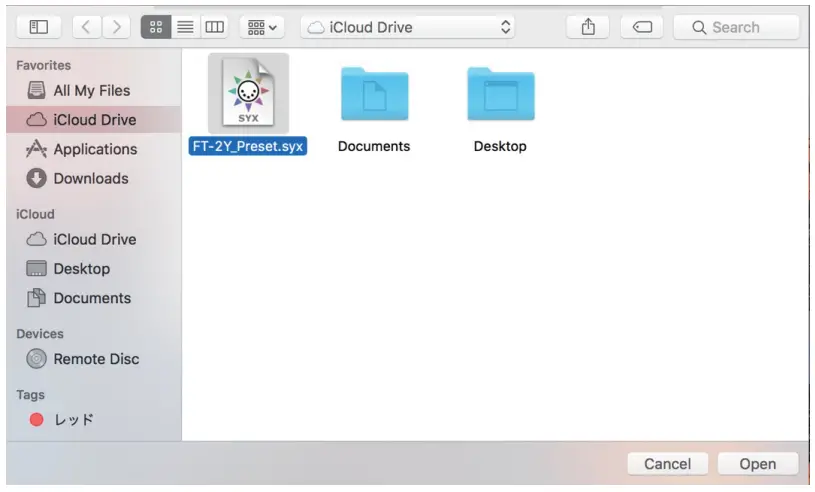The width and height of the screenshot is (815, 492).
Task: Toggle the sidebar visibility button
Action: point(38,27)
